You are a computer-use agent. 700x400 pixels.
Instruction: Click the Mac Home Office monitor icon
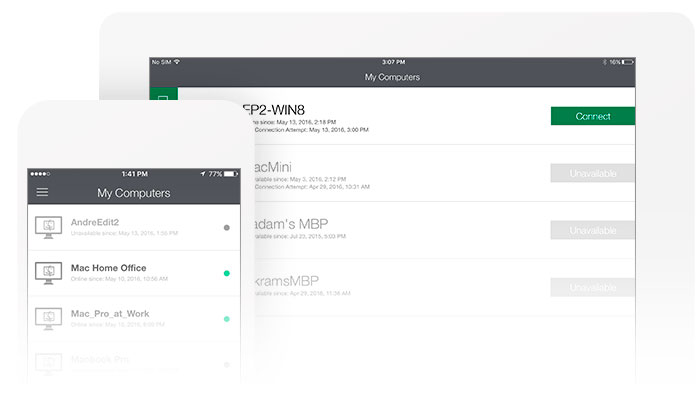(49, 272)
